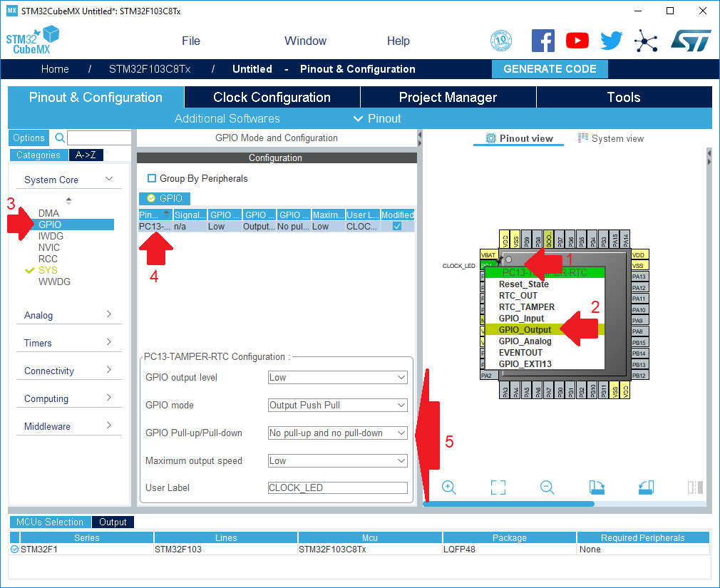Image resolution: width=720 pixels, height=588 pixels.
Task: Click GENERATE CODE button
Action: (550, 69)
